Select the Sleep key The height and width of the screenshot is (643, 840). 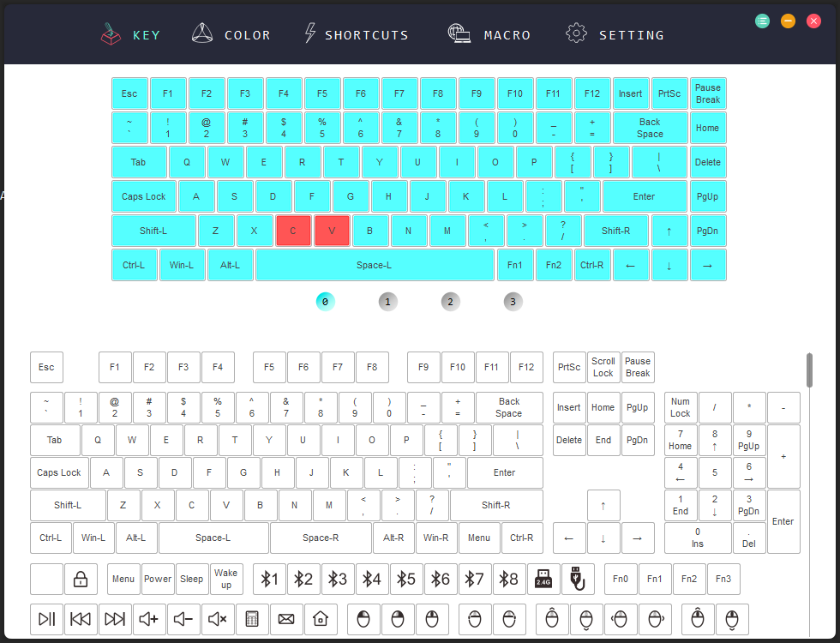point(192,580)
